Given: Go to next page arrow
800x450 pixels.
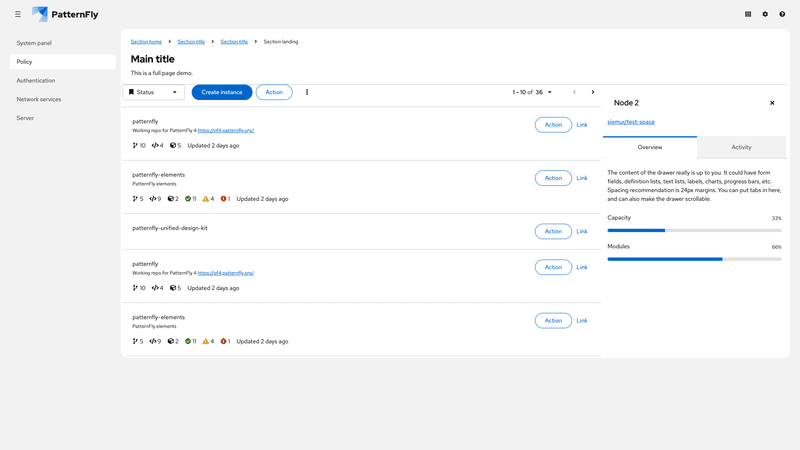Looking at the screenshot, I should [x=593, y=92].
